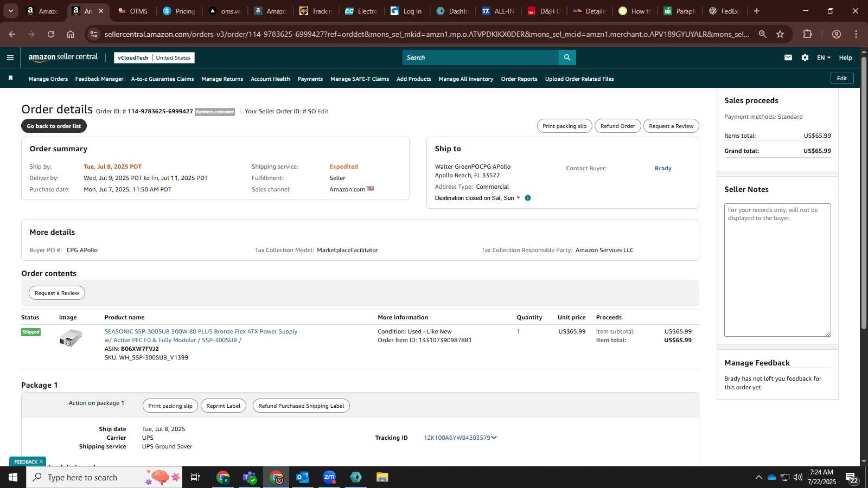Click Refund Purchased Shipping Label button
The height and width of the screenshot is (488, 868).
coord(301,406)
